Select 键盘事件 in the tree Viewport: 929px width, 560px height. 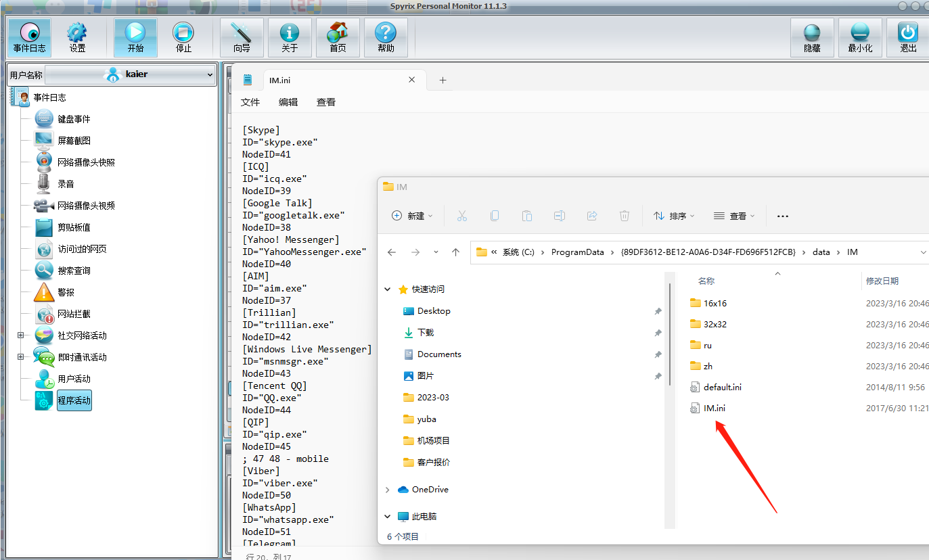pyautogui.click(x=74, y=119)
